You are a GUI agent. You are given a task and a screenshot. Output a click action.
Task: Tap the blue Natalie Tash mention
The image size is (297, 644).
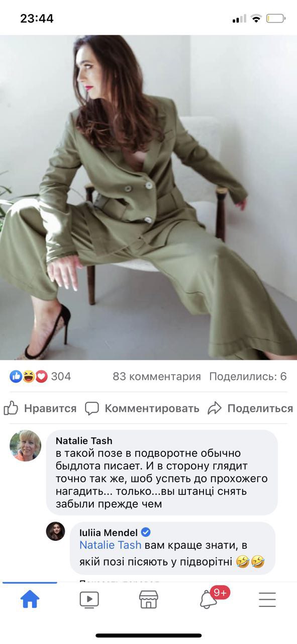tap(111, 545)
